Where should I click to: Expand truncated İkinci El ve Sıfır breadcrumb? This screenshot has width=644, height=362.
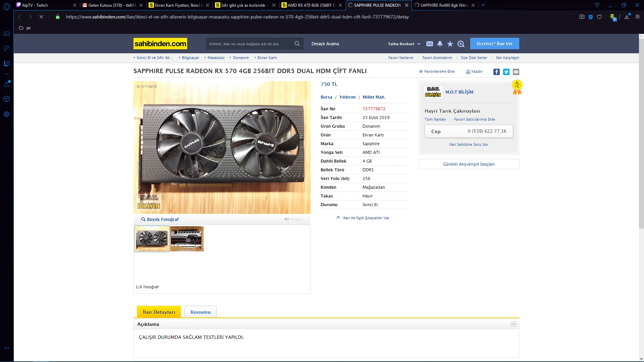(x=155, y=58)
